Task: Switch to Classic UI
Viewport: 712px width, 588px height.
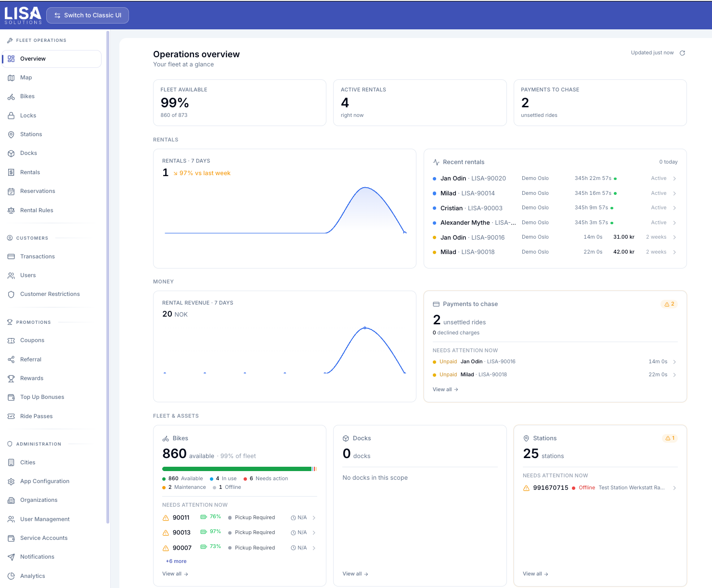Action: click(x=88, y=15)
